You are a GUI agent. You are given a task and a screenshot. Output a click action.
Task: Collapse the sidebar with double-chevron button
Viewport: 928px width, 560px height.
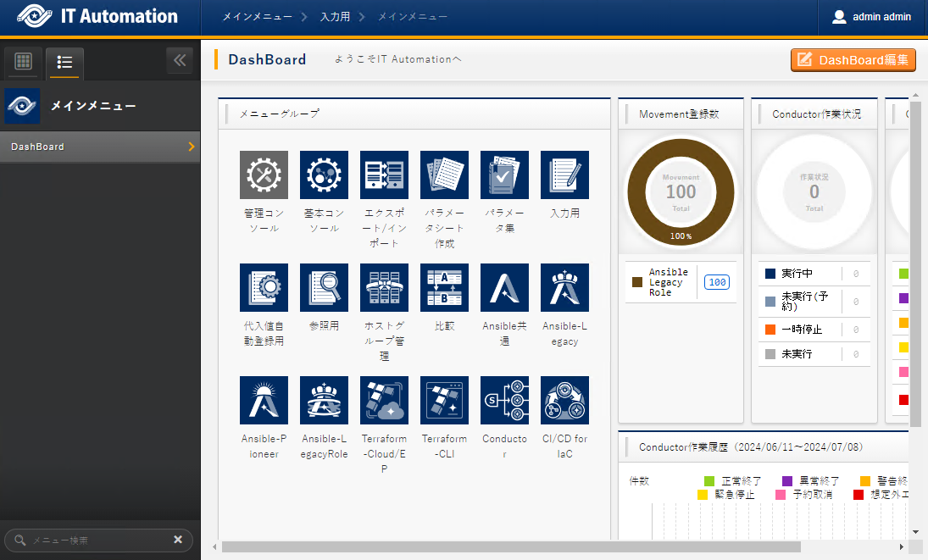tap(179, 60)
